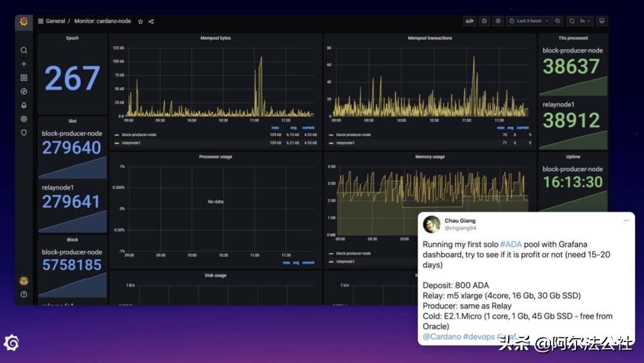The image size is (644, 363).
Task: Click the General folder breadcrumb
Action: [55, 21]
